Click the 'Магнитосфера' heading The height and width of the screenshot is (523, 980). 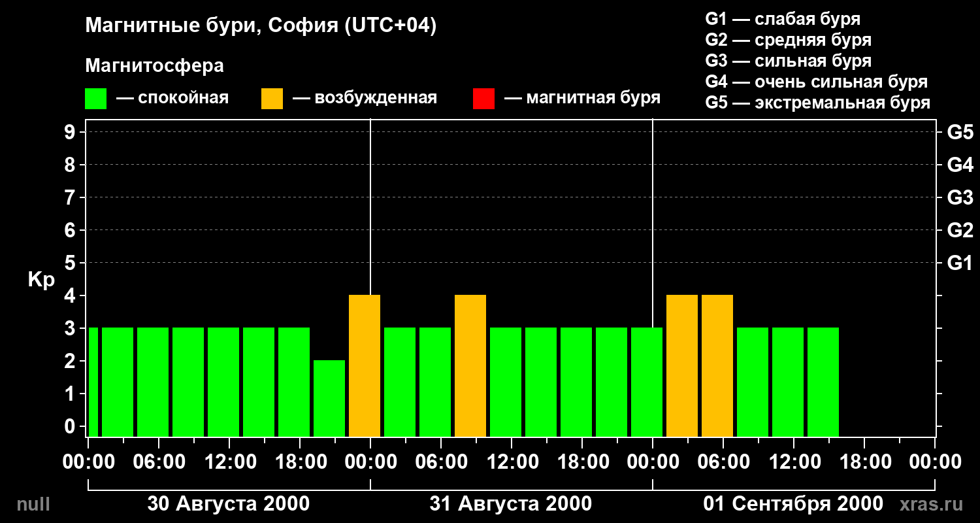(x=155, y=66)
